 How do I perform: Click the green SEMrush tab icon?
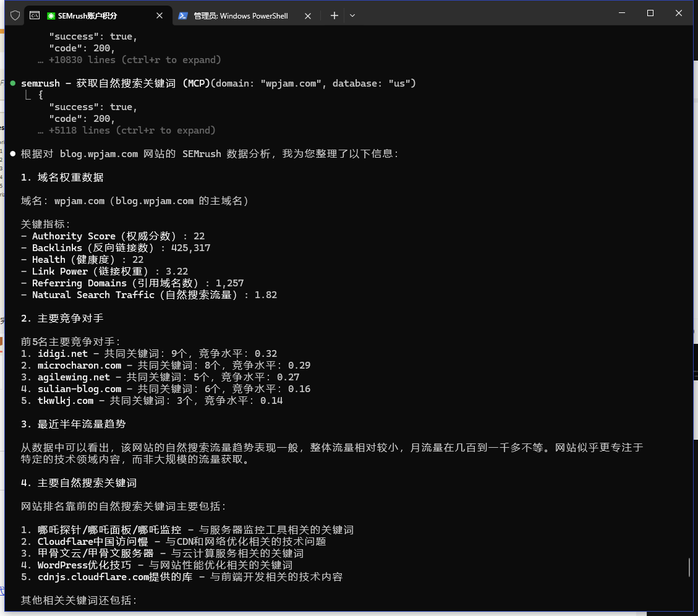coord(51,15)
